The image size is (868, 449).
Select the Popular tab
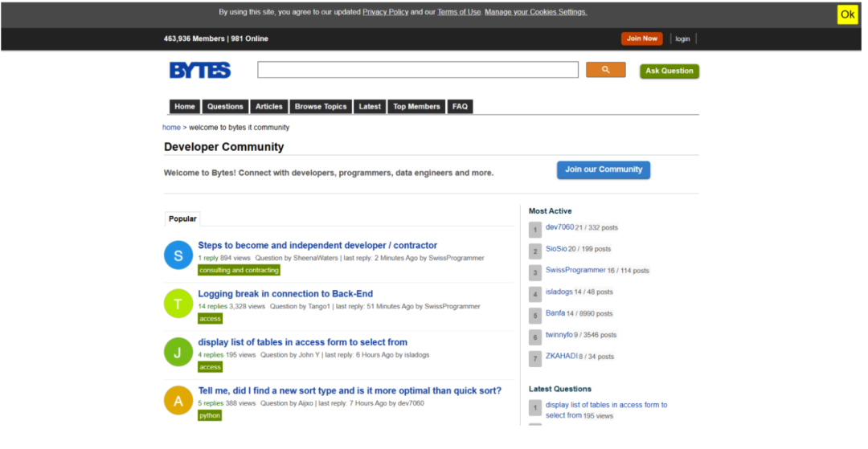click(182, 219)
